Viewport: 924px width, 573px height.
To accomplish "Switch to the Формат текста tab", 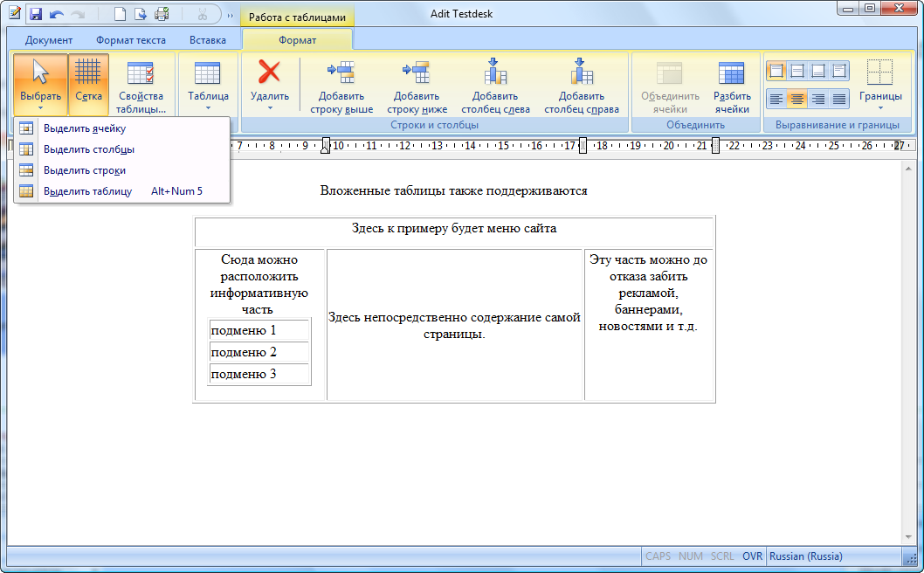I will tap(131, 40).
